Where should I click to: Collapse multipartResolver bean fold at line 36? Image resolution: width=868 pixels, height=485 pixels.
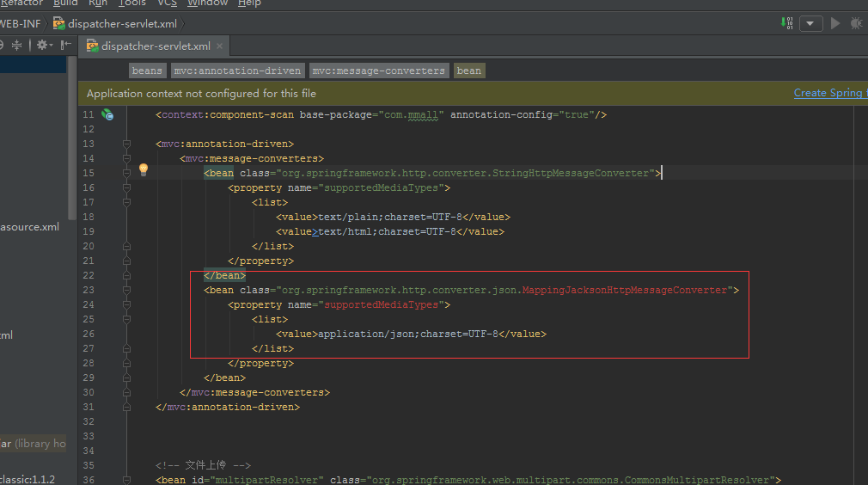tap(127, 480)
